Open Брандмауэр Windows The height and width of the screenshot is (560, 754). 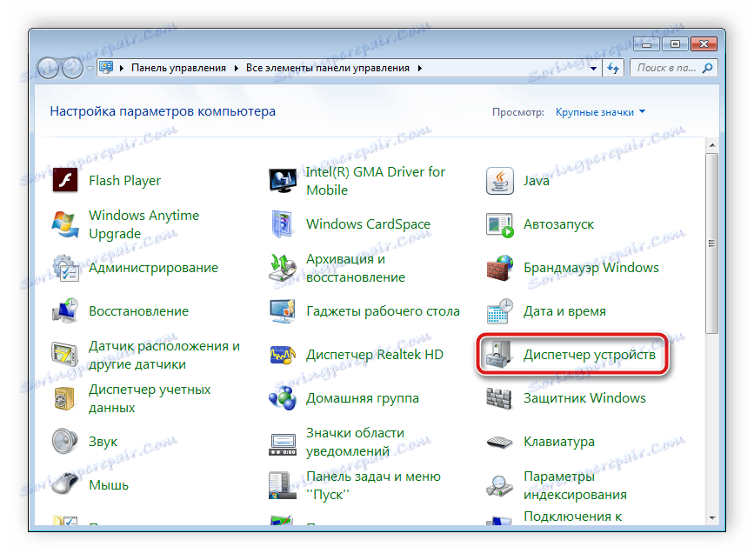pos(591,267)
